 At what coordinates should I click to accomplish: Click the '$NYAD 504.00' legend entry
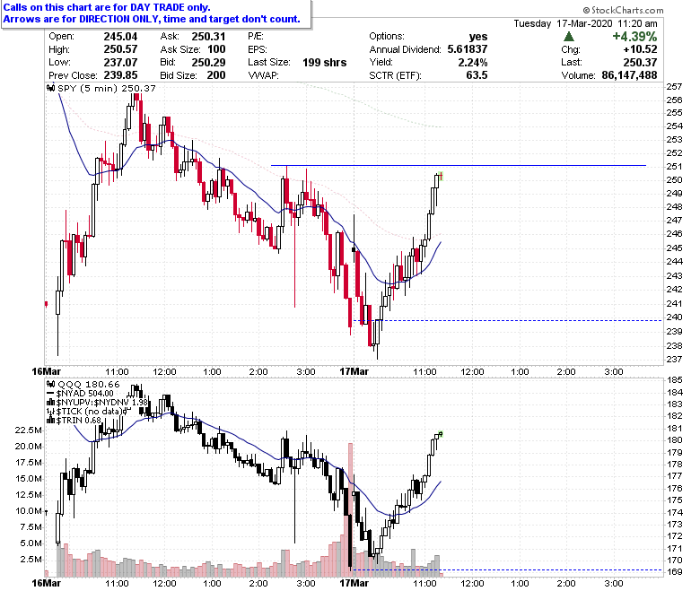coord(85,394)
